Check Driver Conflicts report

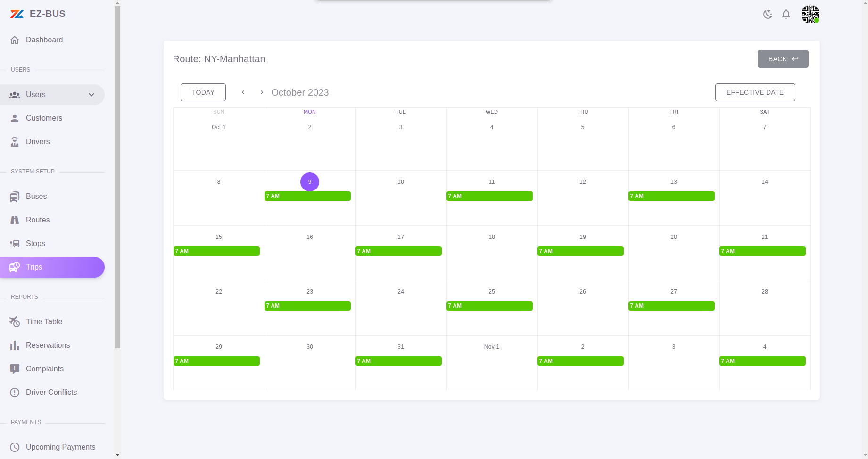coord(51,392)
